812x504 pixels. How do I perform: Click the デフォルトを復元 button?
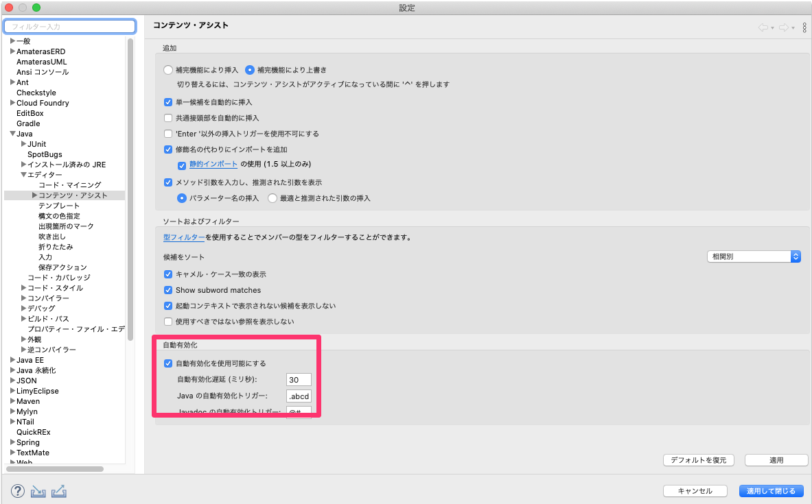698,459
